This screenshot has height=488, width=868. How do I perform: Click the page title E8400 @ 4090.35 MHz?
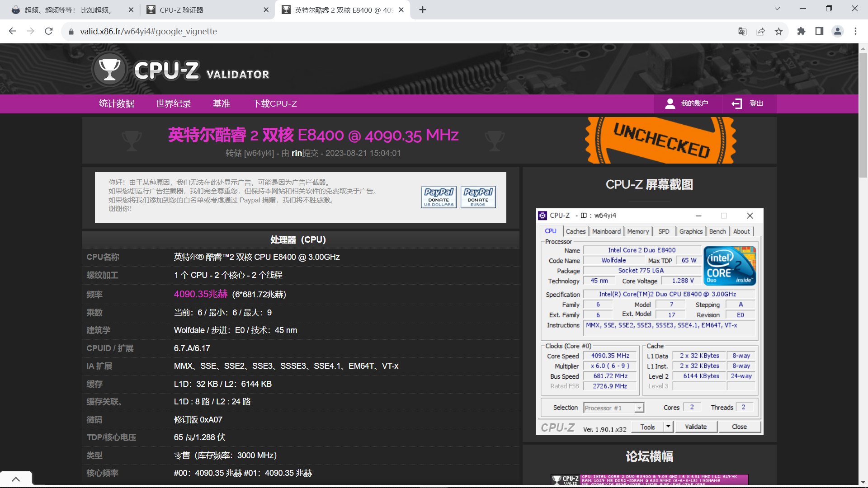pos(313,135)
